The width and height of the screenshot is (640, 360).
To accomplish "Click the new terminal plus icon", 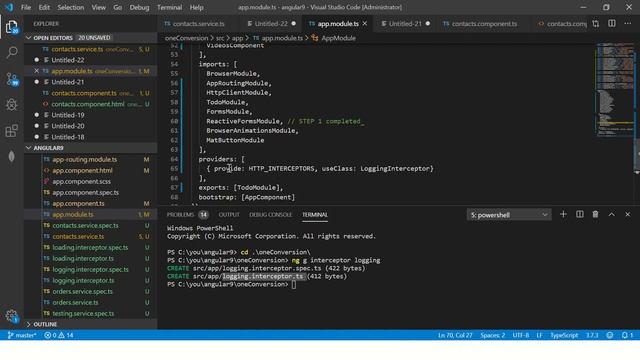I will [x=563, y=214].
